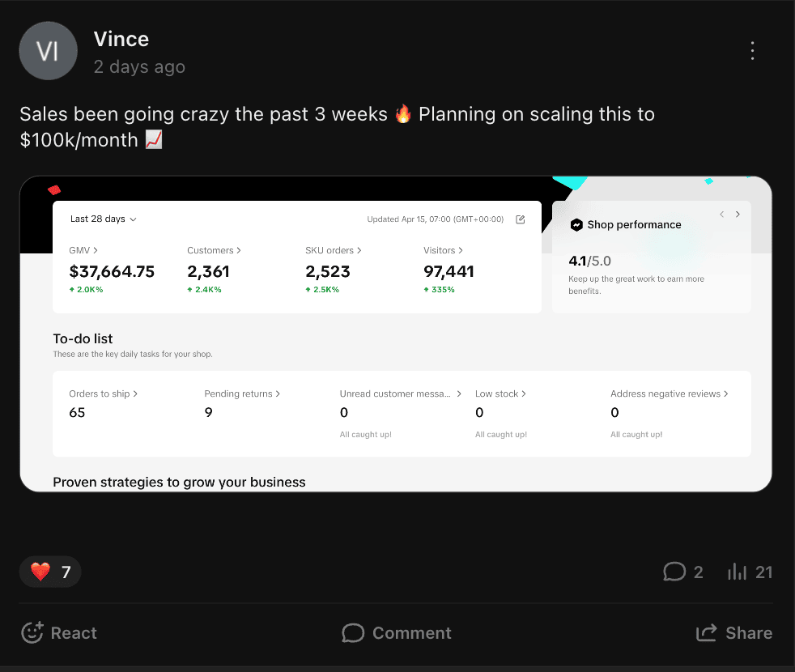Screen dimensions: 795x672
Task: Go to previous shop performance card
Action: point(722,215)
